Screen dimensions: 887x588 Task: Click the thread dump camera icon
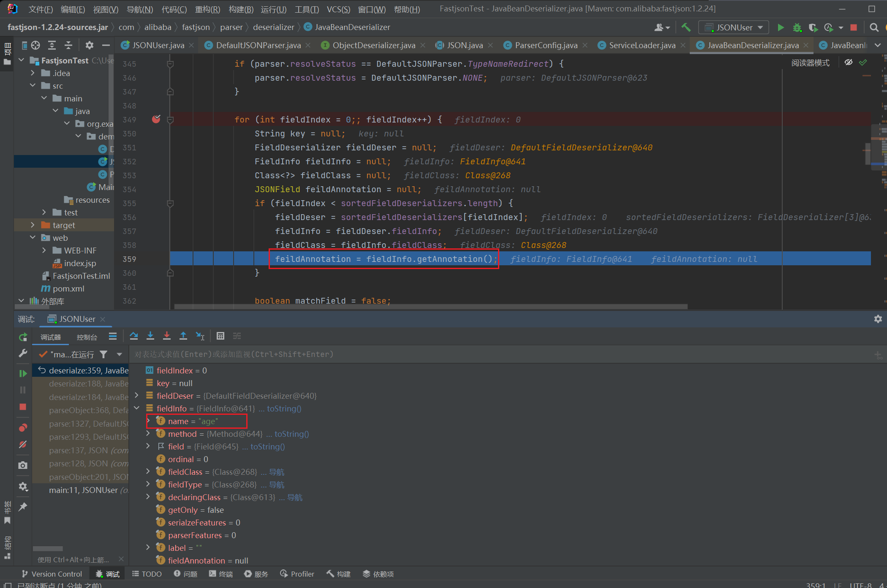pyautogui.click(x=23, y=465)
